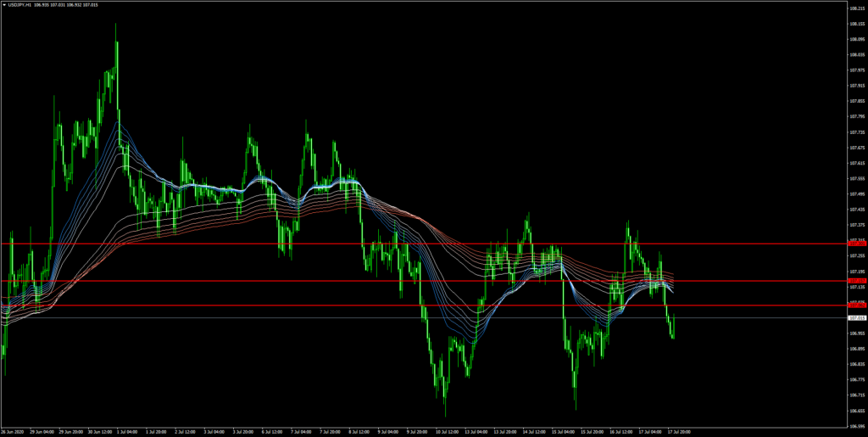
Task: Click the 10 Jul 12:00 time label
Action: pos(447,431)
